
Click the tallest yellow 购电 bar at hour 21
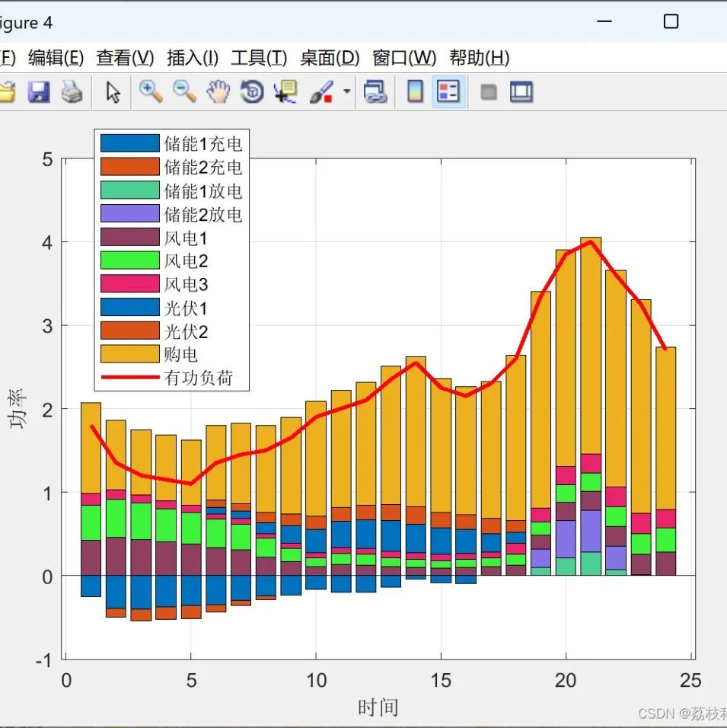[x=591, y=346]
